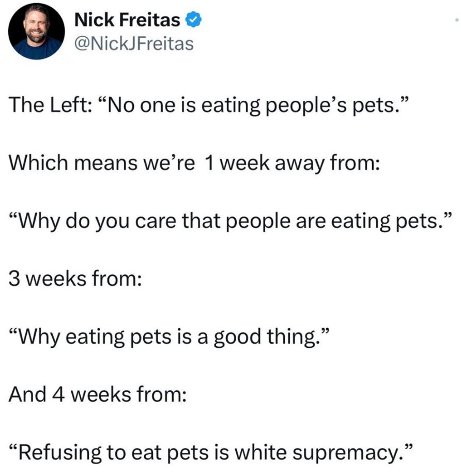461x476 pixels.
Task: Select the 'And 4 weeks from:' line
Action: tap(98, 394)
